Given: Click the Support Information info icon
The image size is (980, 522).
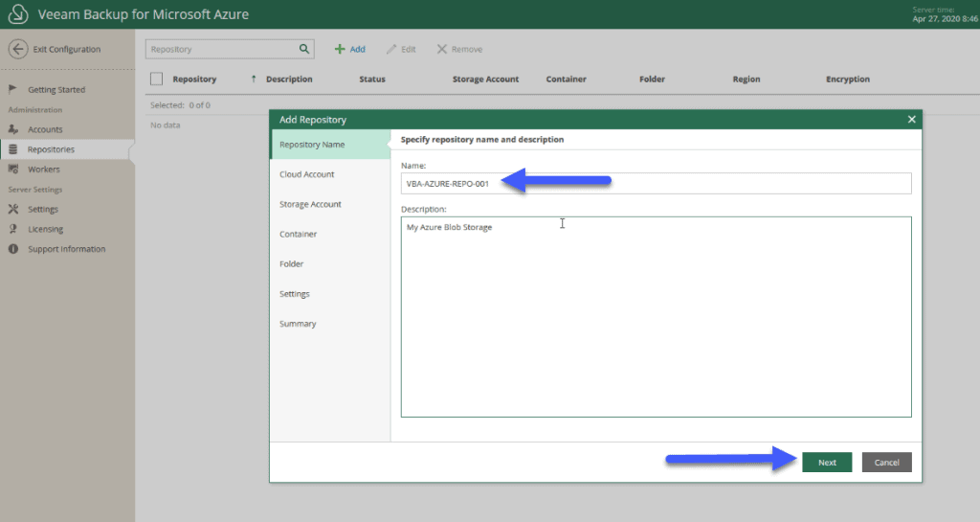Looking at the screenshot, I should 13,249.
